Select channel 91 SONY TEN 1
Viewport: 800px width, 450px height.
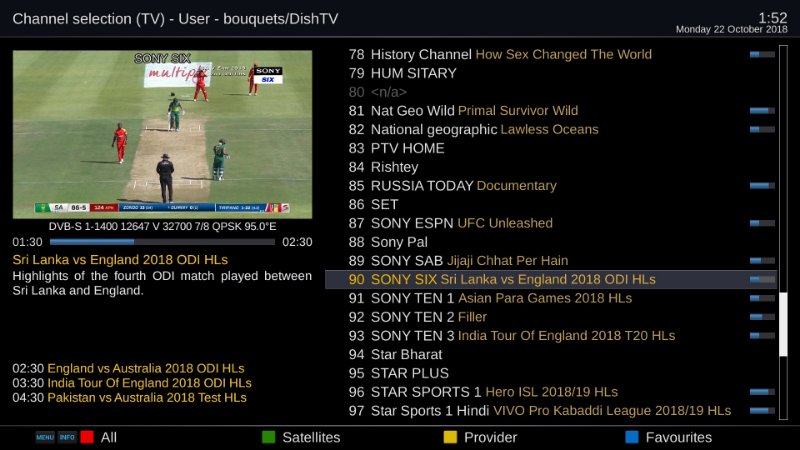(551, 298)
